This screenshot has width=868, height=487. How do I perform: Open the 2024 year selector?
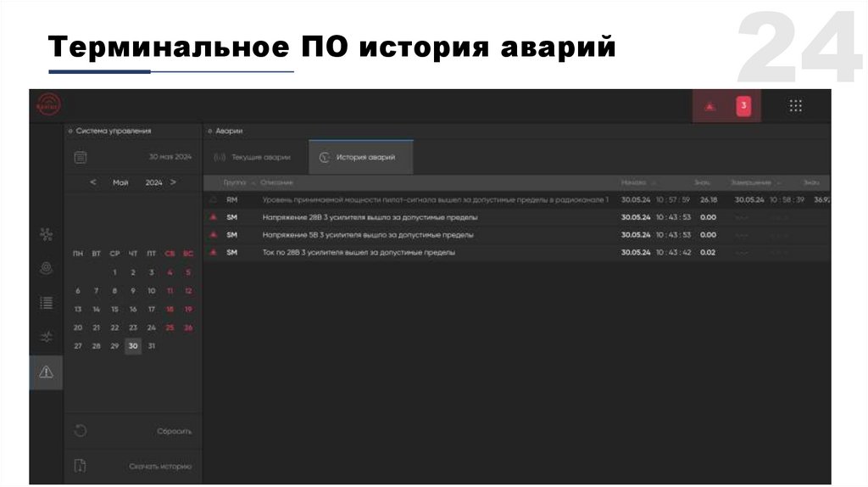[x=154, y=182]
